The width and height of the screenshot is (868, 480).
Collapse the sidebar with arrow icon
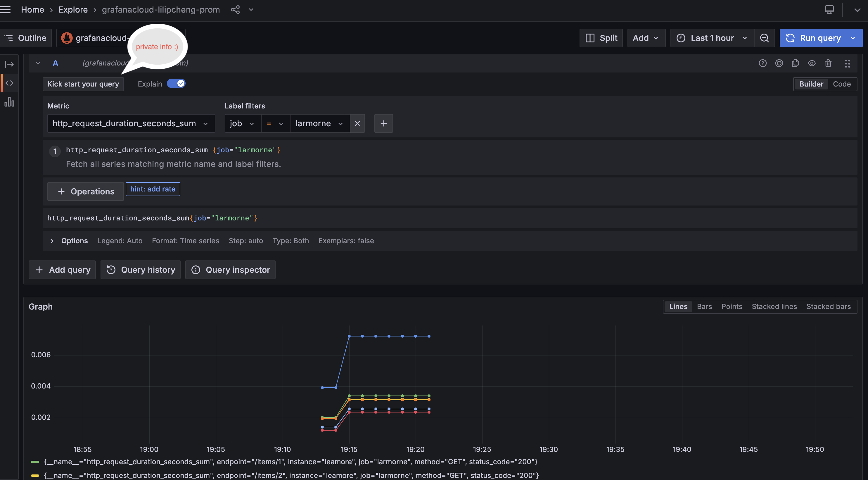click(x=9, y=64)
